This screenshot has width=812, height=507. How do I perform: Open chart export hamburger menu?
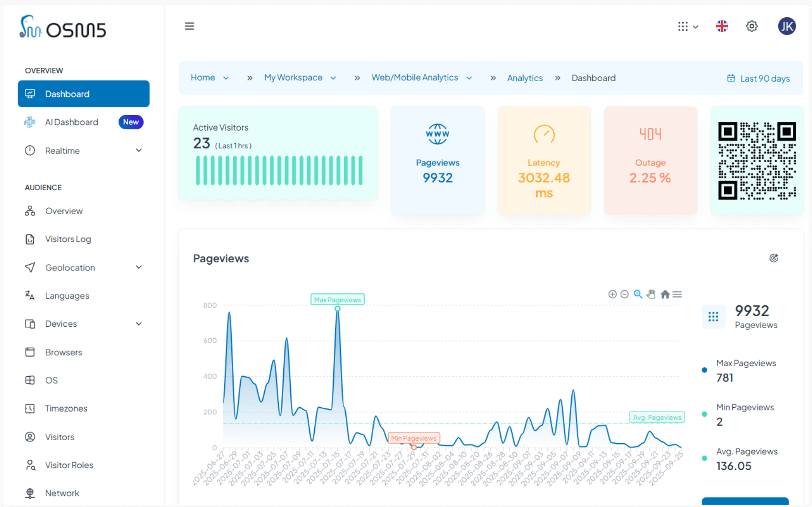(677, 294)
